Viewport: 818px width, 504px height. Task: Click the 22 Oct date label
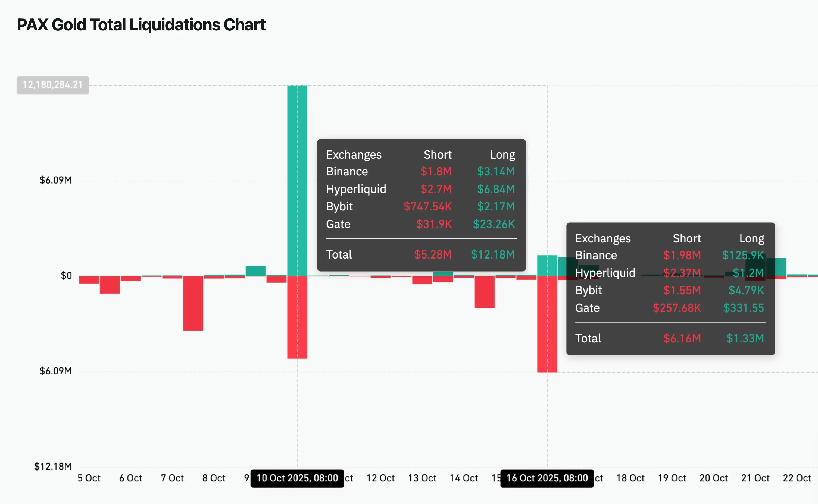pos(797,478)
